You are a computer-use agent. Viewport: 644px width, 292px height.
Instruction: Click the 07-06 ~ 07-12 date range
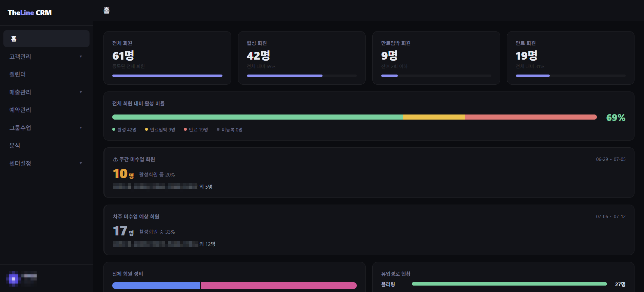611,216
